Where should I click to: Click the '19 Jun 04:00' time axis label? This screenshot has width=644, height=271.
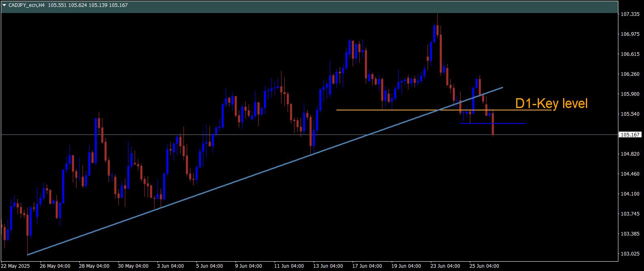406,266
